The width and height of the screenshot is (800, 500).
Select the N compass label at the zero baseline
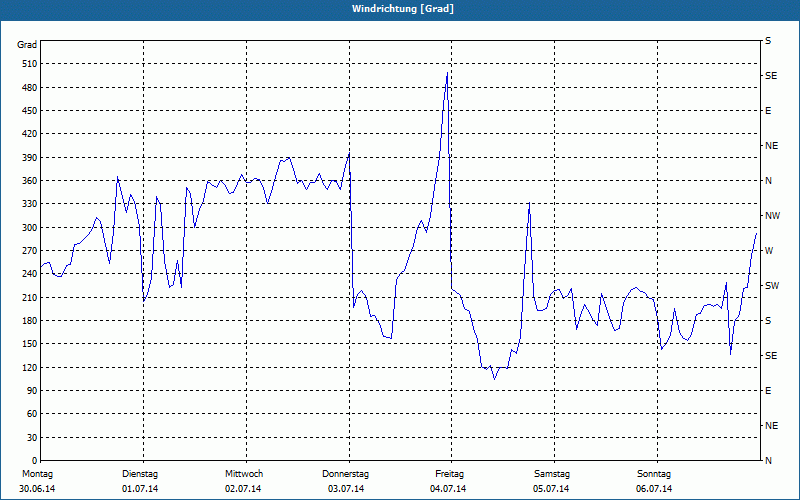pos(768,461)
